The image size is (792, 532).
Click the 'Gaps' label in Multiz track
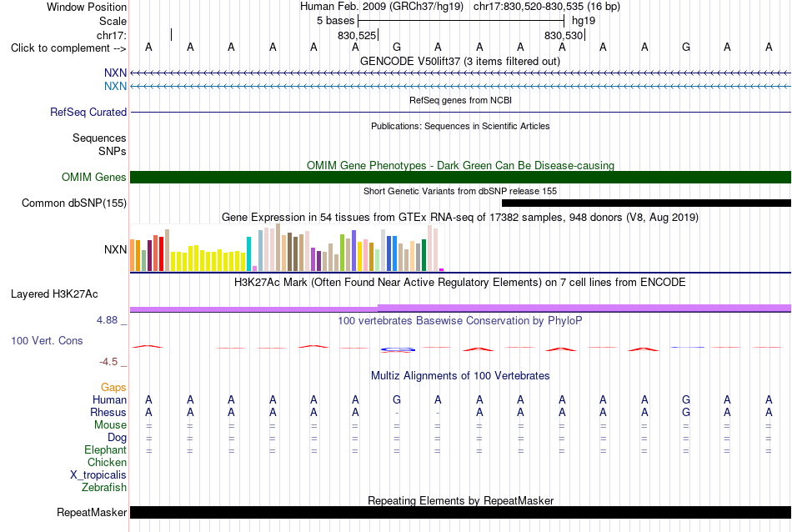(x=113, y=388)
